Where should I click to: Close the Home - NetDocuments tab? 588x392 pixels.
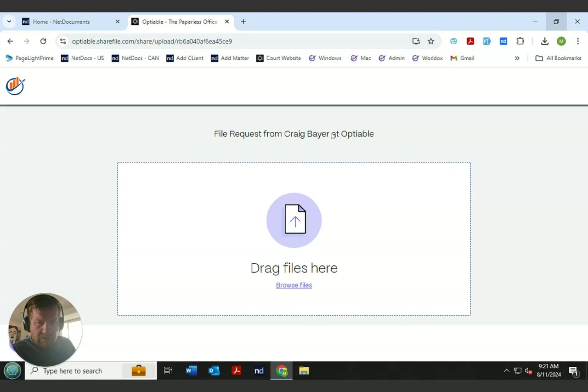tap(118, 22)
